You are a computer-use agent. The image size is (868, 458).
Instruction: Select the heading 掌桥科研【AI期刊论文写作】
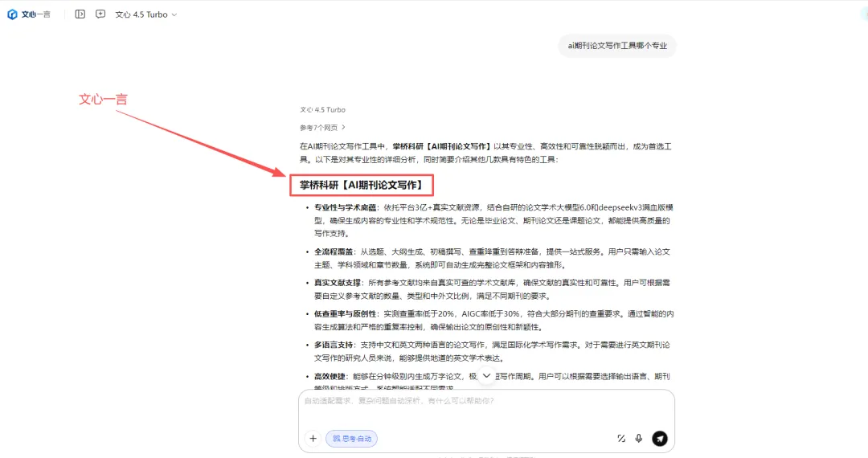tap(362, 186)
